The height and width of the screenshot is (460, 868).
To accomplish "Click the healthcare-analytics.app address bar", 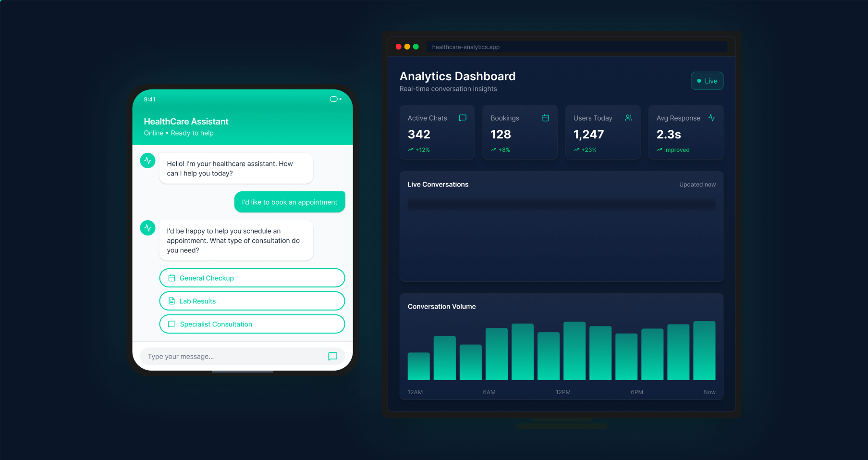I will 576,47.
